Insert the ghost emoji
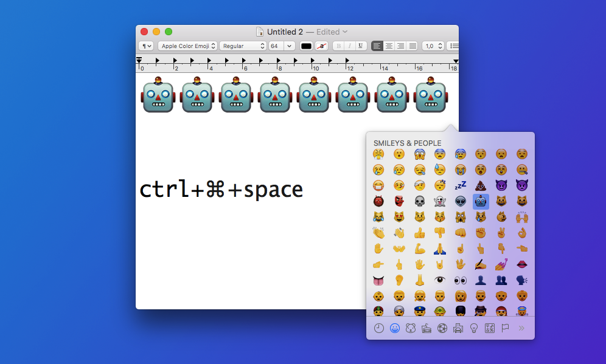This screenshot has height=364, width=606. (440, 202)
